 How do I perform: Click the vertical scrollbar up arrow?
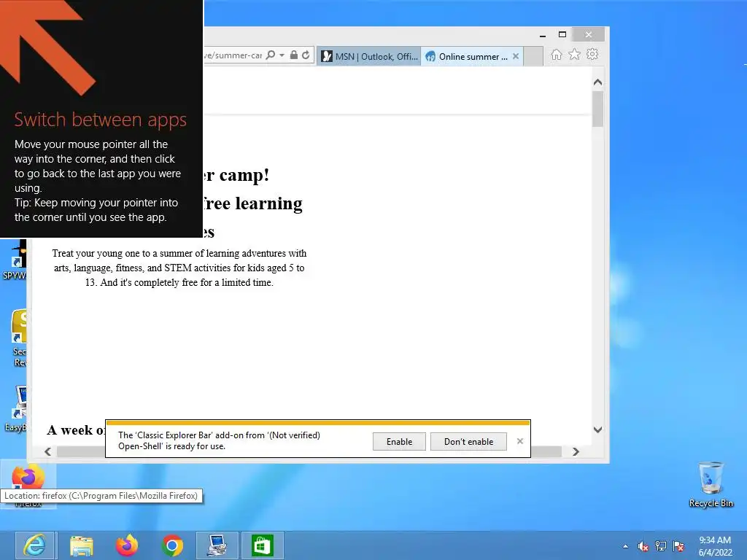598,82
